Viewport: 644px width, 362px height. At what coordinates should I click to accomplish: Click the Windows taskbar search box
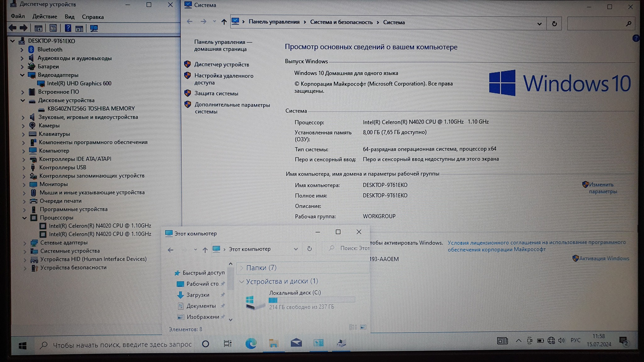point(122,345)
